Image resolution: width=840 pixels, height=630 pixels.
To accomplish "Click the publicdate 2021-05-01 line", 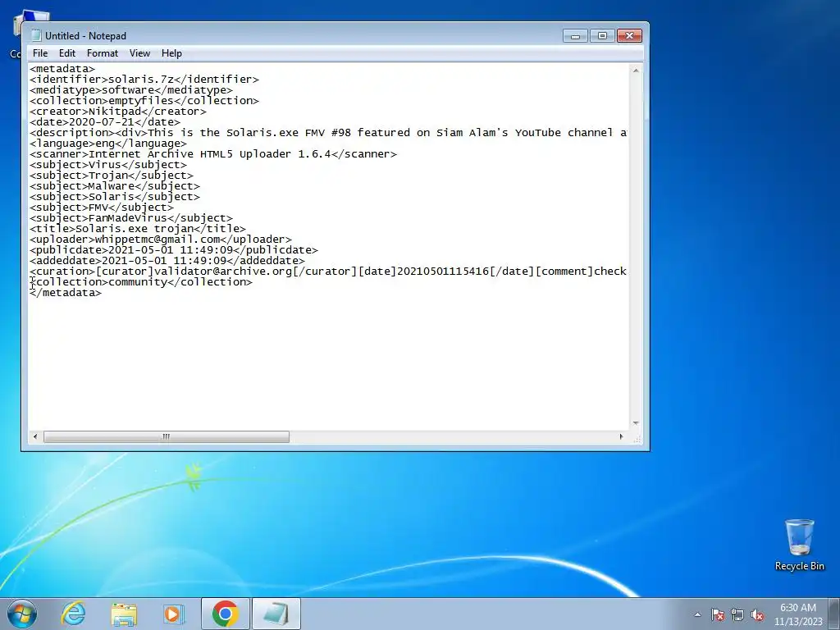I will (x=174, y=250).
